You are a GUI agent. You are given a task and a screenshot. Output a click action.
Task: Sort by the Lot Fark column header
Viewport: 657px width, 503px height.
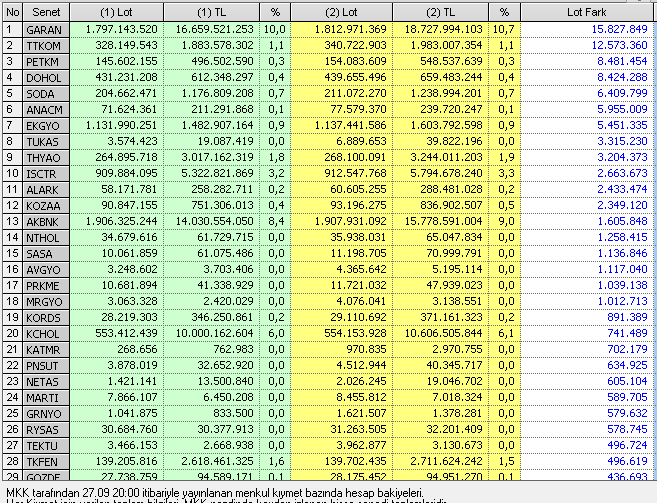(587, 13)
